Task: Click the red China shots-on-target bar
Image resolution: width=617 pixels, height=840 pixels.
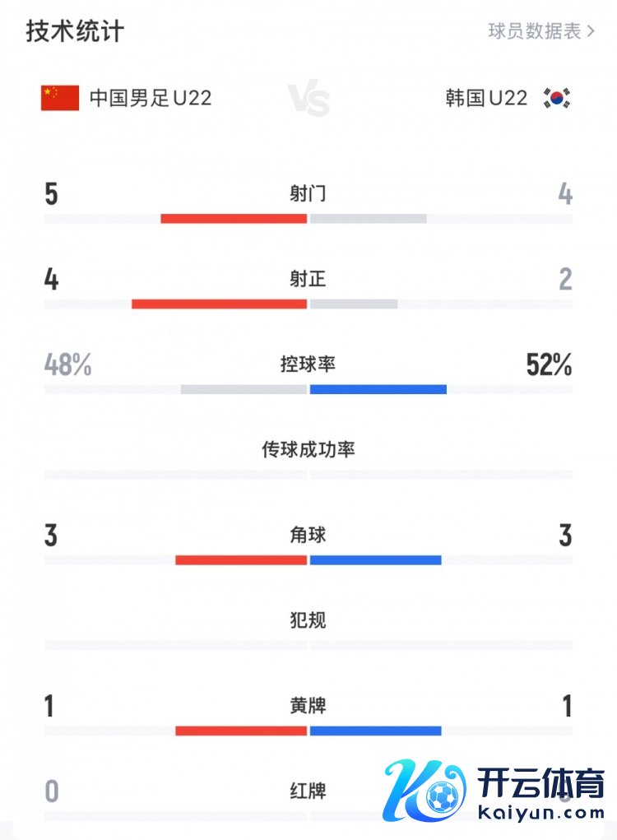Action: click(219, 304)
